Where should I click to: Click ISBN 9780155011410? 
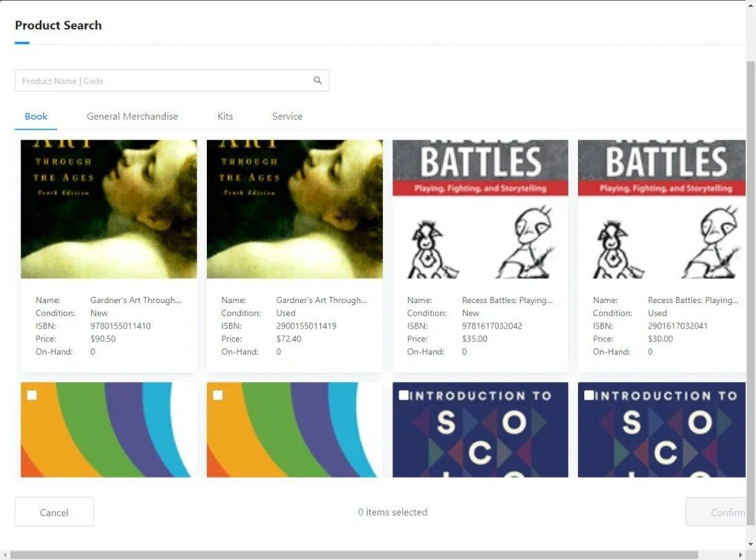(120, 326)
